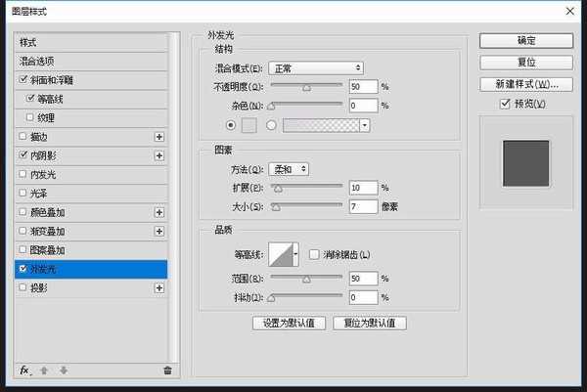Image resolution: width=587 pixels, height=392 pixels.
Task: Select the 图案叠加 effect label
Action: pyautogui.click(x=48, y=250)
